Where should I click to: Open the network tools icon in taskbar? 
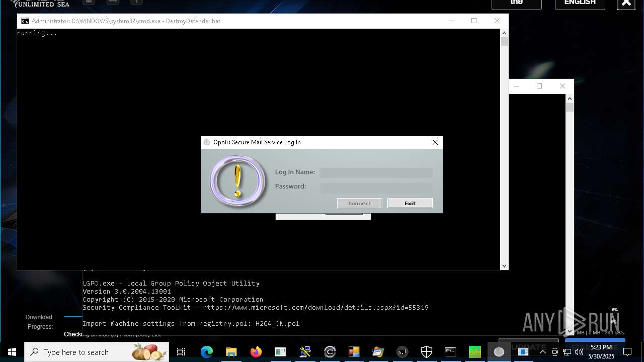click(305, 352)
